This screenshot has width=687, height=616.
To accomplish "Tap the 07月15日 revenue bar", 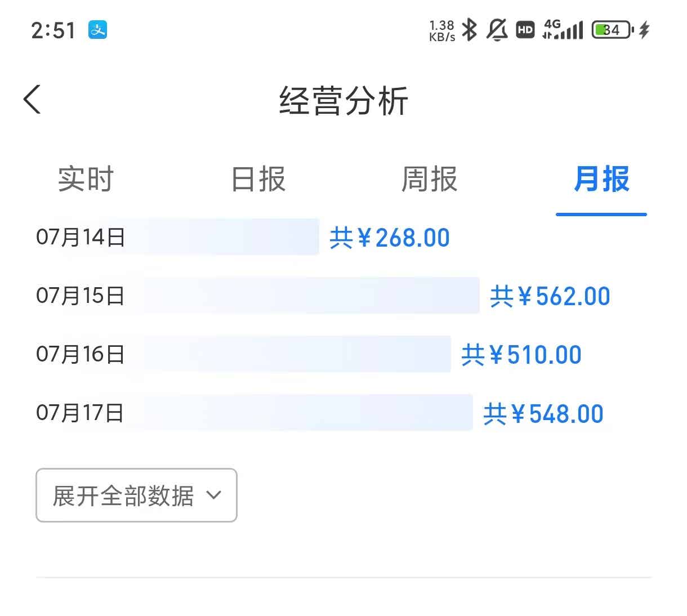I will click(x=310, y=296).
